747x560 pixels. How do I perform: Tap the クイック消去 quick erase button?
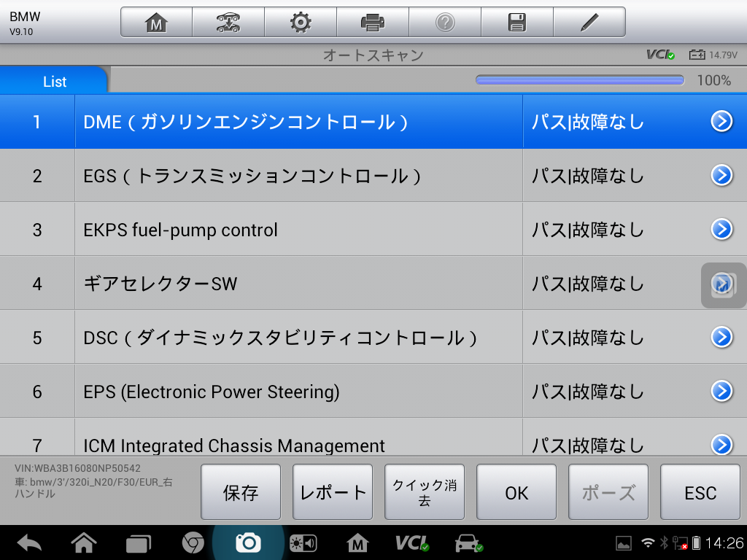click(425, 492)
